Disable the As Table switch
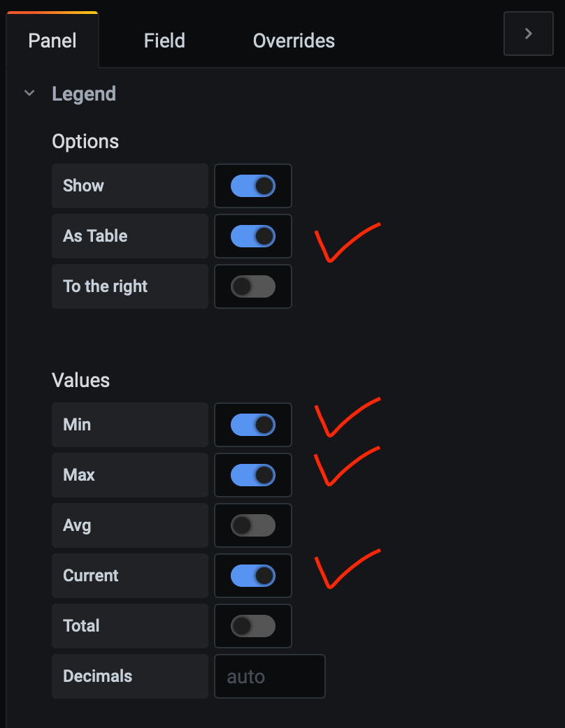Image resolution: width=565 pixels, height=728 pixels. [253, 236]
